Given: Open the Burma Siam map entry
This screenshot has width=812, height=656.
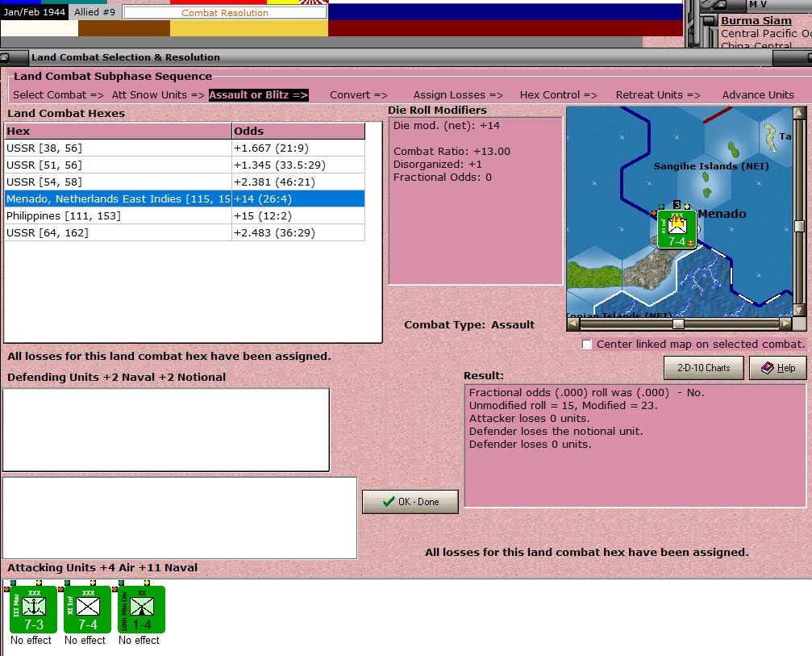Looking at the screenshot, I should pyautogui.click(x=756, y=21).
